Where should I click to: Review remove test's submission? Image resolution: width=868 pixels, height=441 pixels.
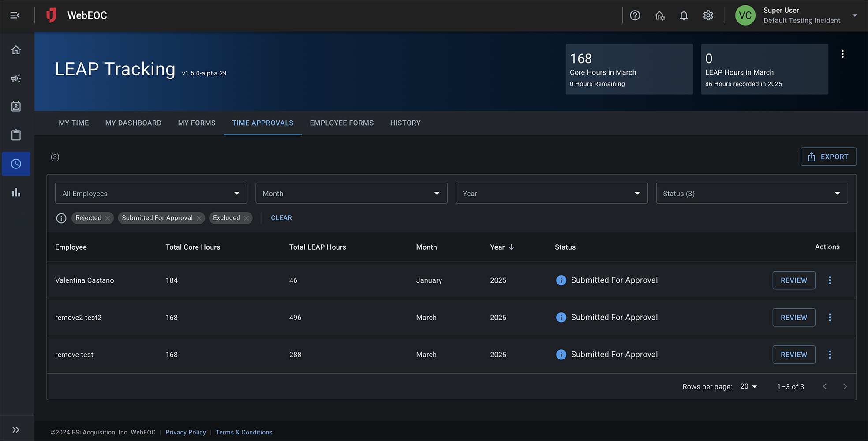point(794,355)
